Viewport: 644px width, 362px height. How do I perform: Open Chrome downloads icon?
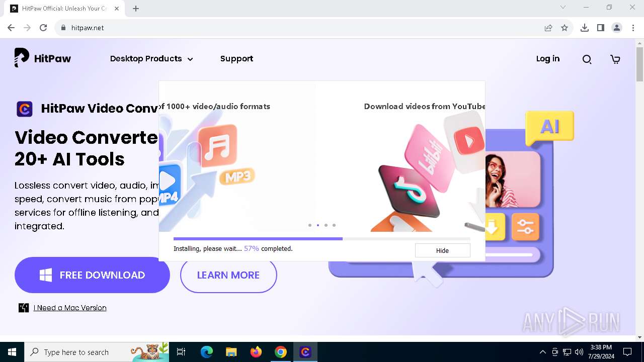point(585,28)
